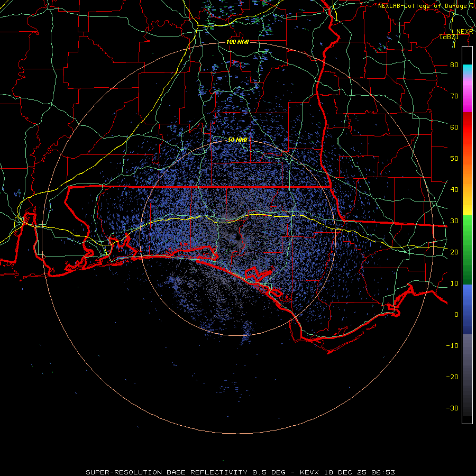
Task: Select the 0 value on dBZ scale
Action: click(456, 315)
